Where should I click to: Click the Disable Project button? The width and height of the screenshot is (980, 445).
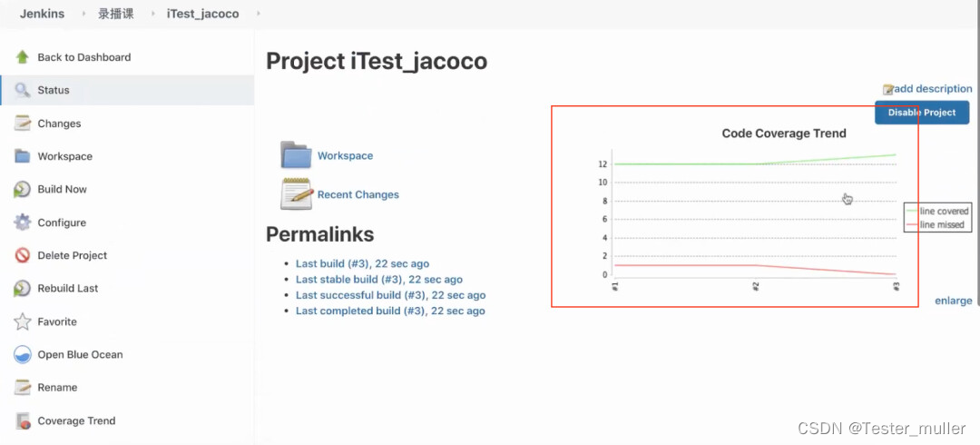click(x=922, y=113)
